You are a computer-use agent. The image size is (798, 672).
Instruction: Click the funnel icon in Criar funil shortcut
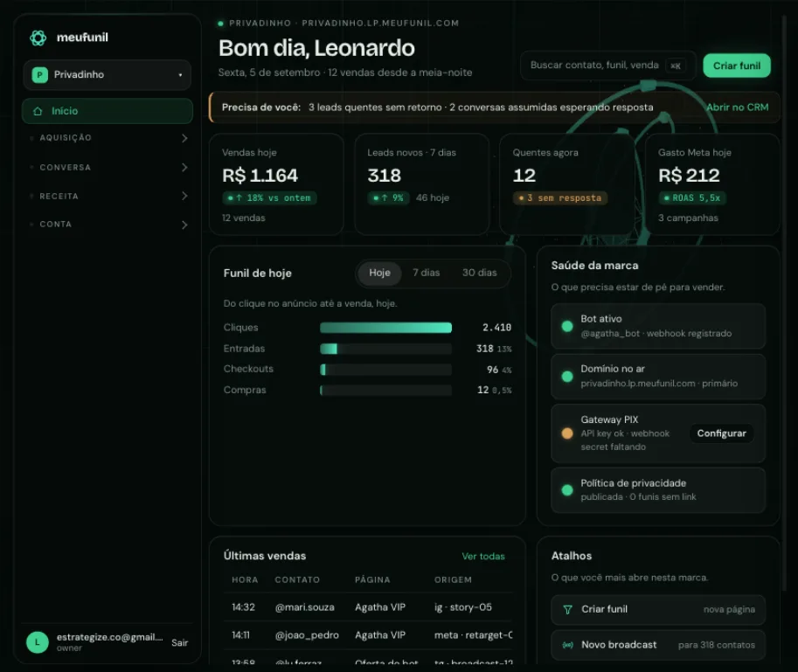[x=567, y=609]
